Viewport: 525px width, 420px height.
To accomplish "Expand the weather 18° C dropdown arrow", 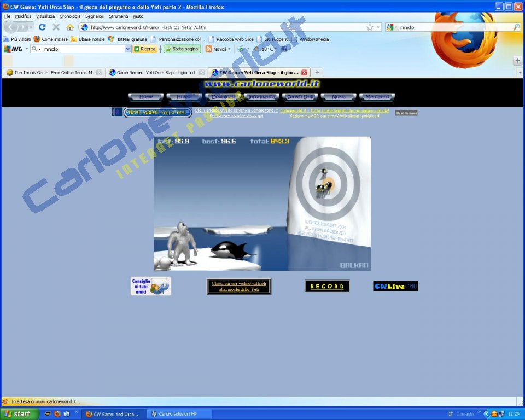I will [x=276, y=49].
